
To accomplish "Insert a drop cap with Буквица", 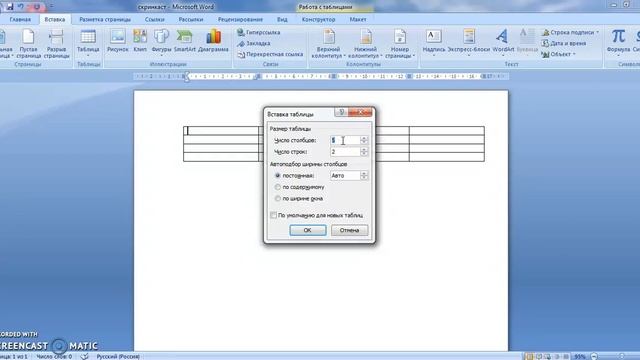I will click(527, 42).
